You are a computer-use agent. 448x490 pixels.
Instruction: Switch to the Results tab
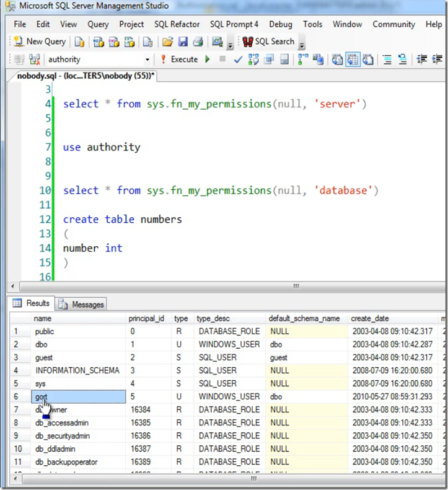coord(32,303)
